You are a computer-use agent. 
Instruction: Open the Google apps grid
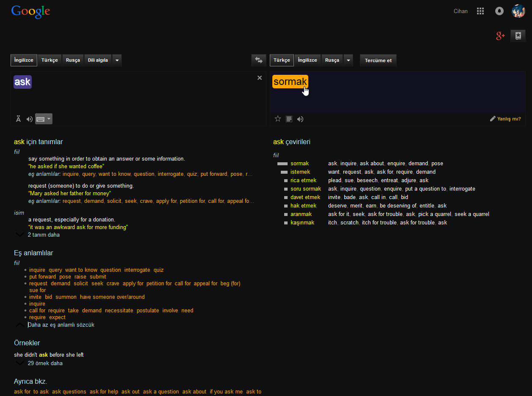(x=480, y=11)
